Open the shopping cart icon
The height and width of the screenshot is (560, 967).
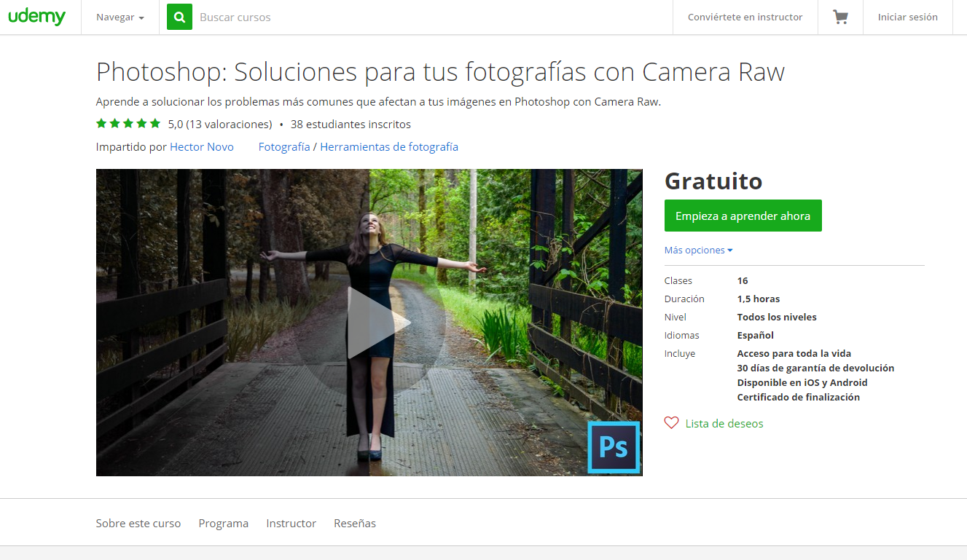(x=840, y=17)
